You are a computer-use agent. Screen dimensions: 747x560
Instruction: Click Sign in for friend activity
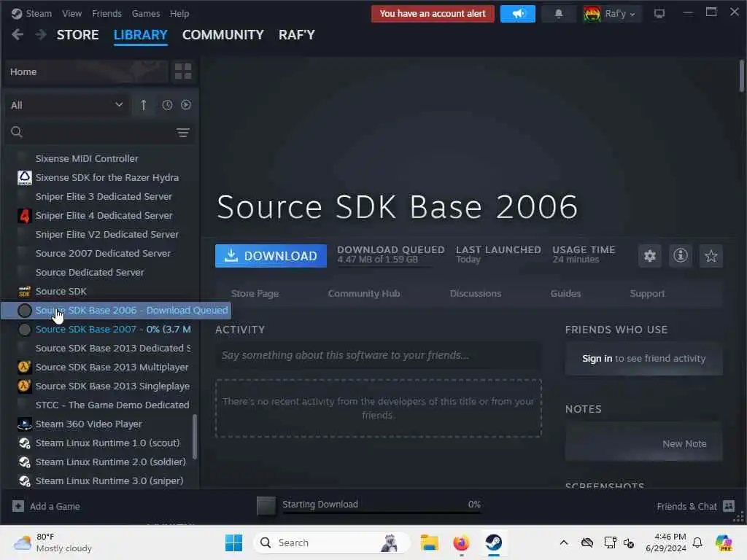coord(597,359)
